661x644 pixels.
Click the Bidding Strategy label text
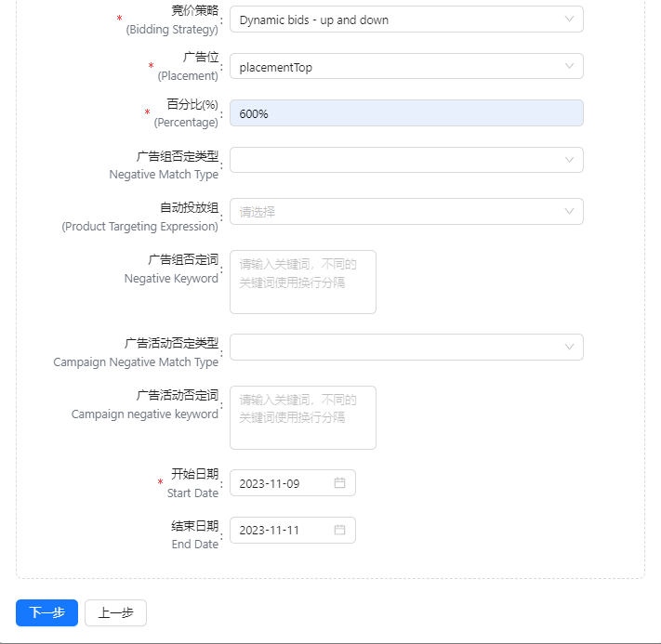coord(172,30)
